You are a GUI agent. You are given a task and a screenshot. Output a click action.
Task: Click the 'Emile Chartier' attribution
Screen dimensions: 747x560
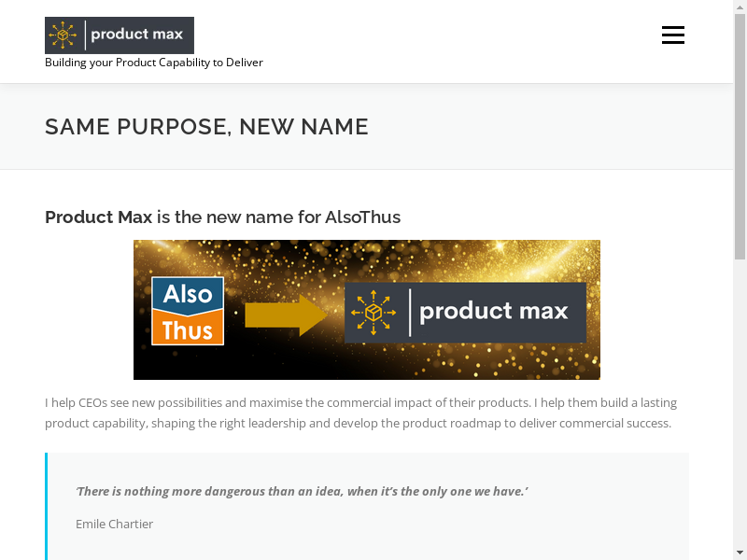[x=114, y=525]
